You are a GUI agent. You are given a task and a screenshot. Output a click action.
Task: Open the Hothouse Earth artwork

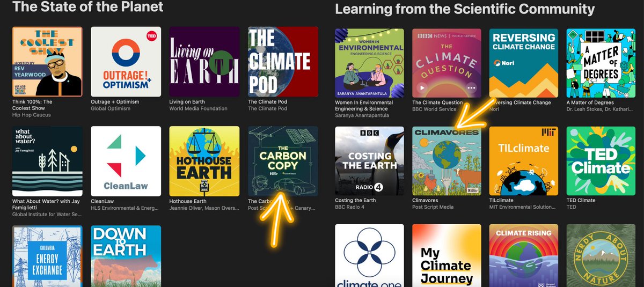(204, 161)
